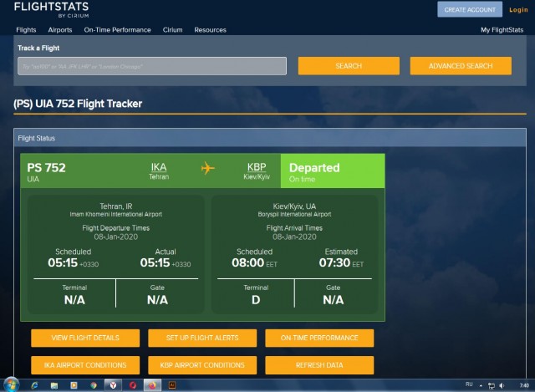The image size is (535, 392).
Task: Click the Create Account button
Action: pos(470,9)
